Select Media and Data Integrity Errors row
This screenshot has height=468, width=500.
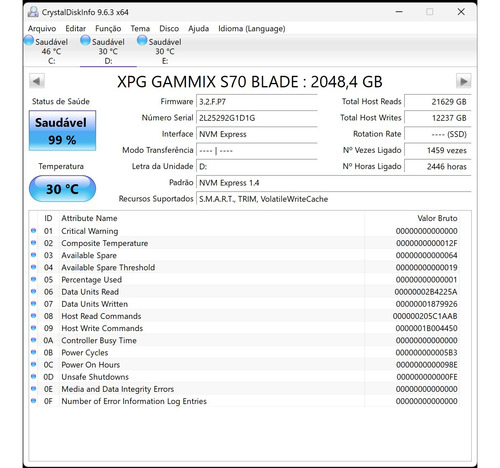pyautogui.click(x=244, y=389)
